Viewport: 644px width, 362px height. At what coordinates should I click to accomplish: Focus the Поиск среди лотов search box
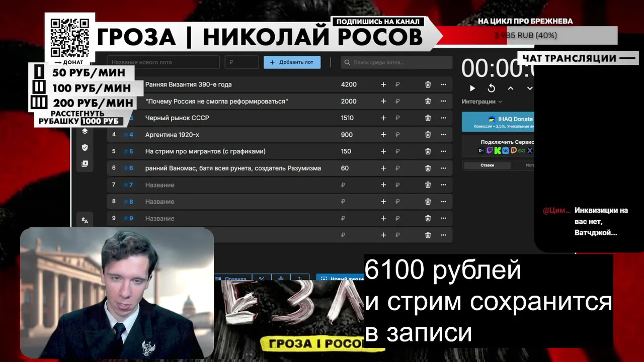[396, 62]
